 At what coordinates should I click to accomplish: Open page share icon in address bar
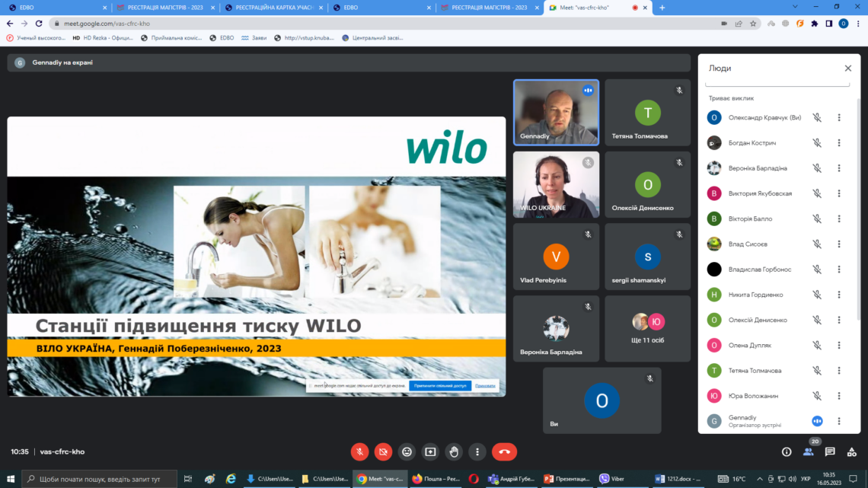point(739,24)
